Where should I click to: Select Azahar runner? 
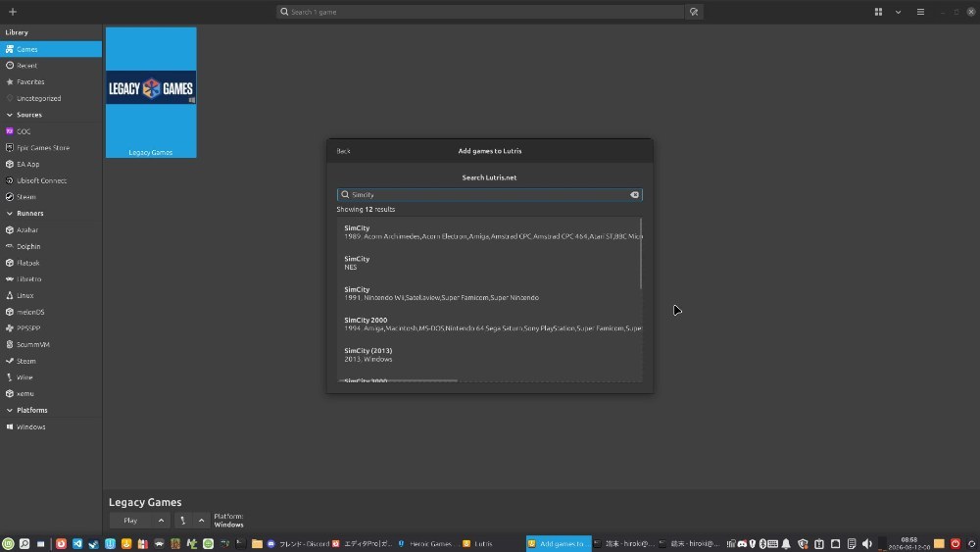[51, 229]
